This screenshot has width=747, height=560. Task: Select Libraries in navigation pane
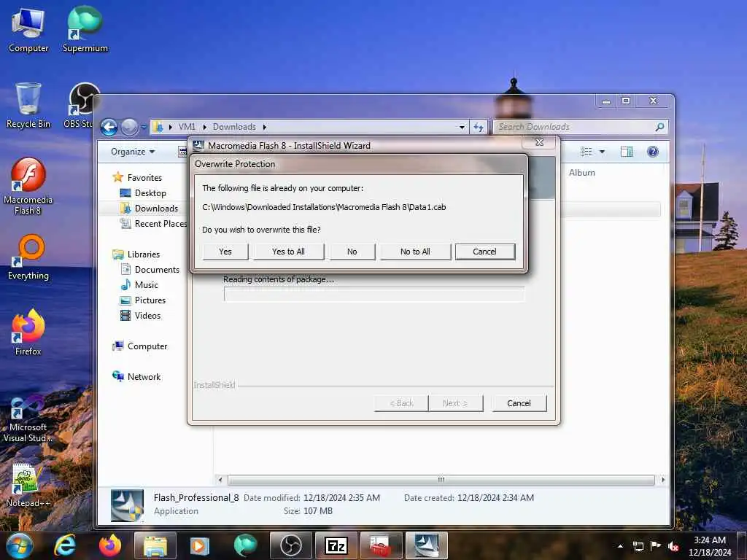tap(144, 254)
